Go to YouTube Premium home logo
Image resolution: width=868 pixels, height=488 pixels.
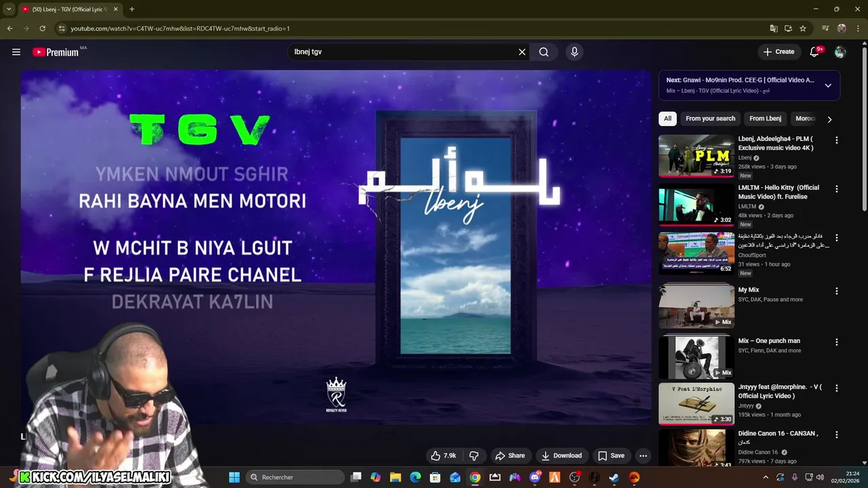pos(56,52)
